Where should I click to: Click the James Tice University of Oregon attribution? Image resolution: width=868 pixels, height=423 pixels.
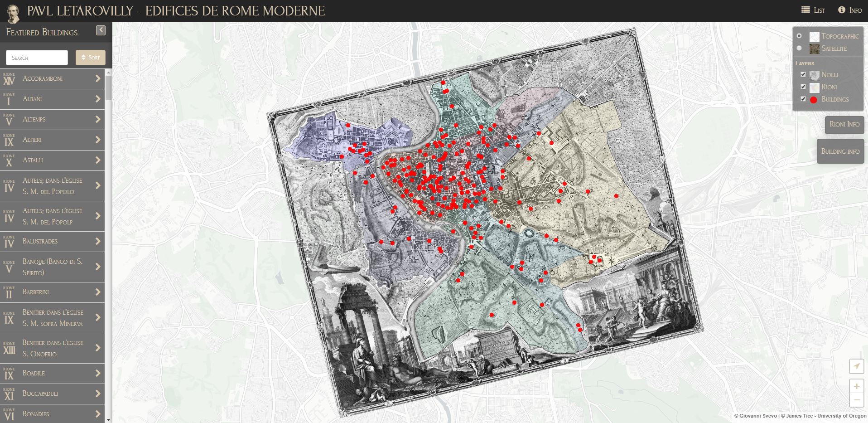(x=824, y=416)
